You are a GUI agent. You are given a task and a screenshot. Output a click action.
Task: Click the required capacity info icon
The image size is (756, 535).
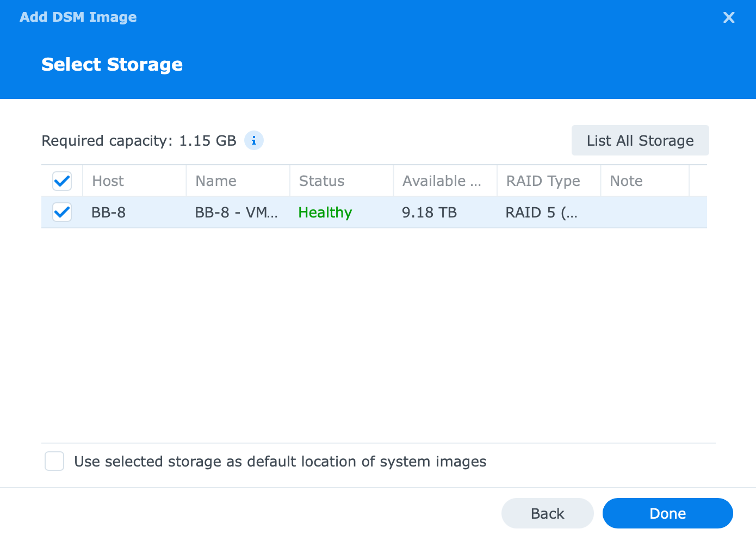tap(254, 140)
